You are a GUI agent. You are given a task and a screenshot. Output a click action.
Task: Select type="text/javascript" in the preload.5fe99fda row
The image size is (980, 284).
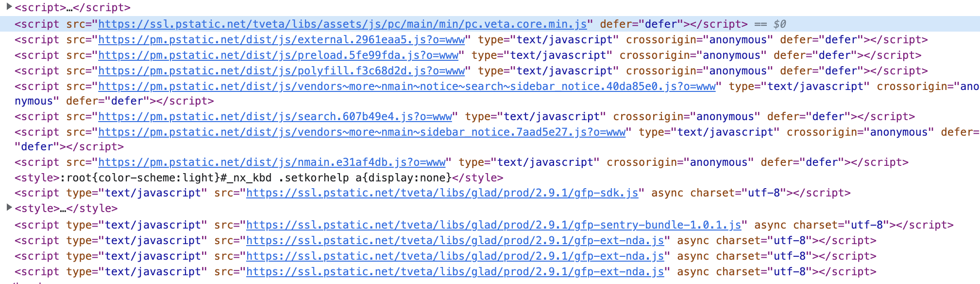point(542,55)
